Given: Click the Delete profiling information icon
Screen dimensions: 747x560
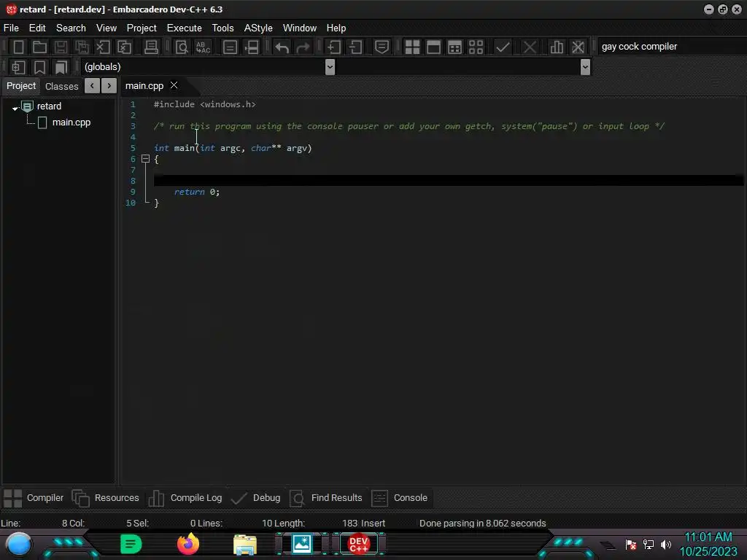Looking at the screenshot, I should [578, 47].
